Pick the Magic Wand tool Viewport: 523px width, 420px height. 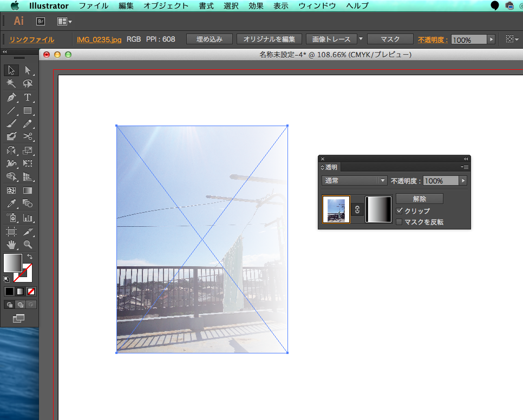click(x=11, y=84)
